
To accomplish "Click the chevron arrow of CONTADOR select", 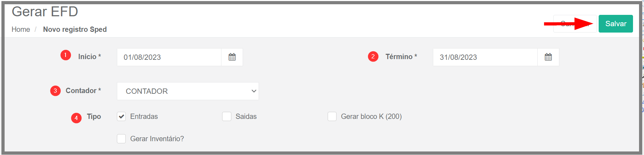I will point(254,91).
